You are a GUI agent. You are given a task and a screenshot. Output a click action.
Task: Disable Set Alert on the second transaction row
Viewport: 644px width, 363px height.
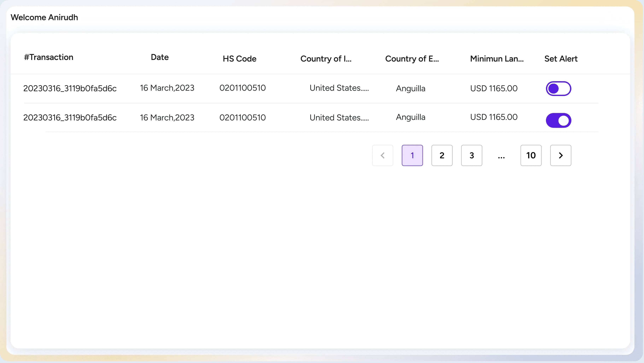pyautogui.click(x=558, y=120)
